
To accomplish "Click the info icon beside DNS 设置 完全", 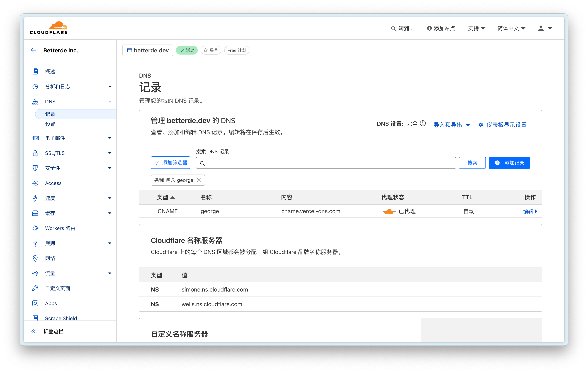I will 423,124.
